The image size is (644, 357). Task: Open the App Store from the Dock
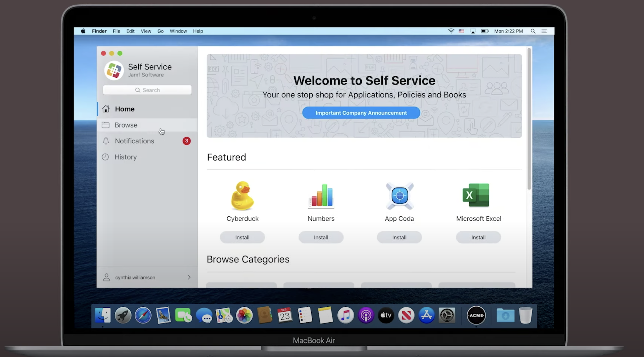[x=426, y=315]
